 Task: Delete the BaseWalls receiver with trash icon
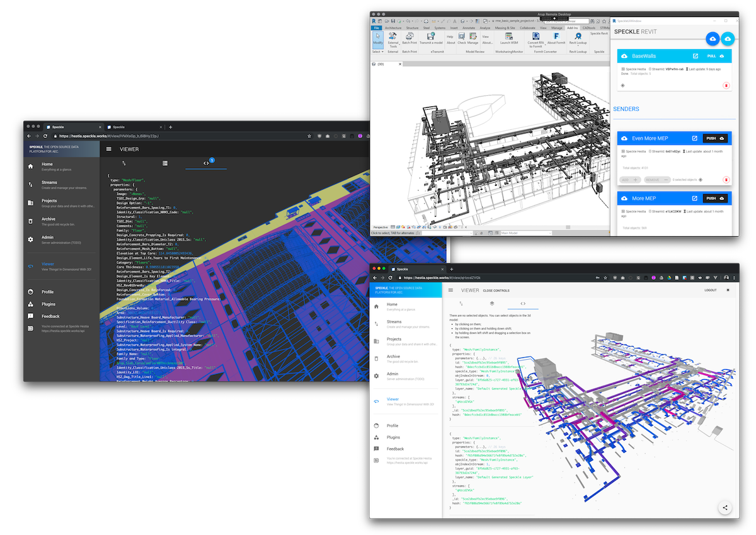click(726, 85)
